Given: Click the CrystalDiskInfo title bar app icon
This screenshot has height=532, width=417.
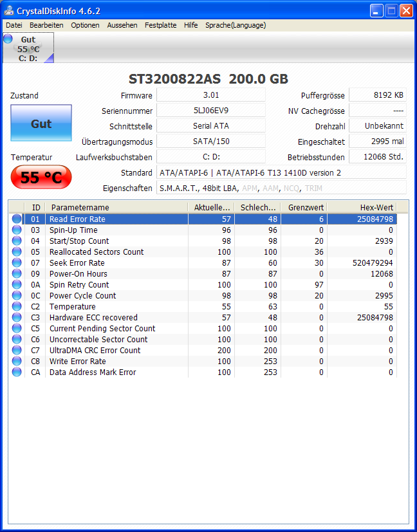Looking at the screenshot, I should pos(9,11).
